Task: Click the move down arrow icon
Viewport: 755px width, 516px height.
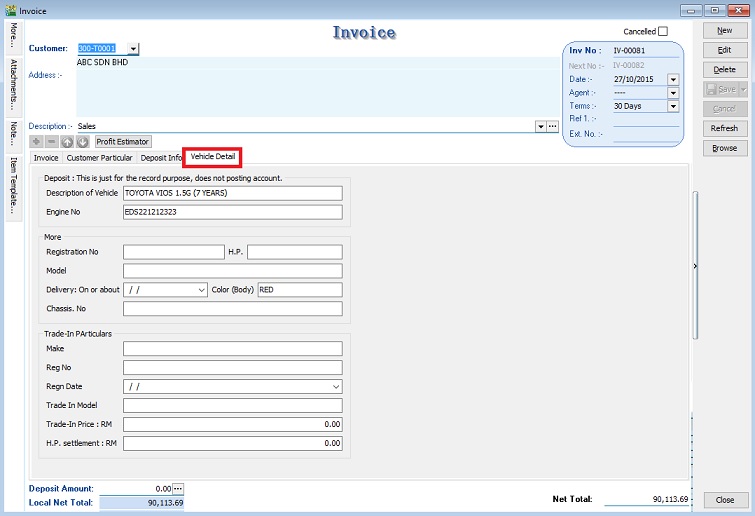Action: (x=83, y=142)
